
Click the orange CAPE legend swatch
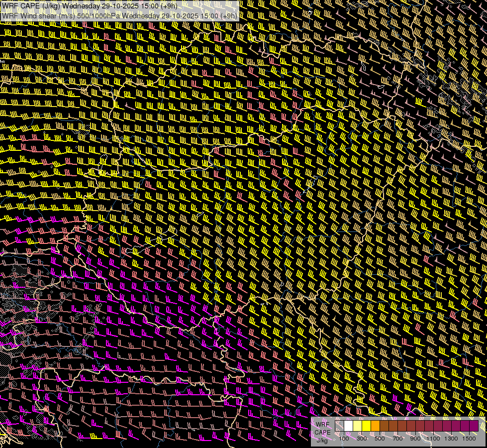pos(375,426)
